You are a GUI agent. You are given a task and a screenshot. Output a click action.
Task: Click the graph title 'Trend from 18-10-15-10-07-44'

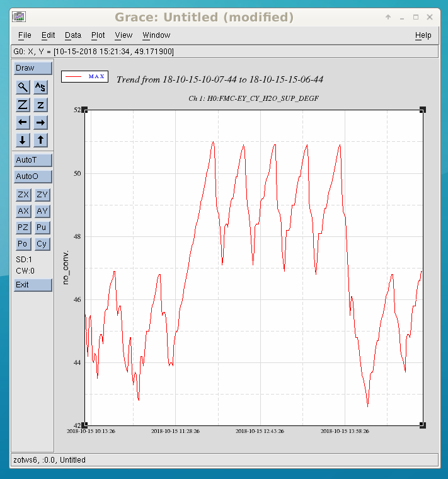pyautogui.click(x=220, y=80)
